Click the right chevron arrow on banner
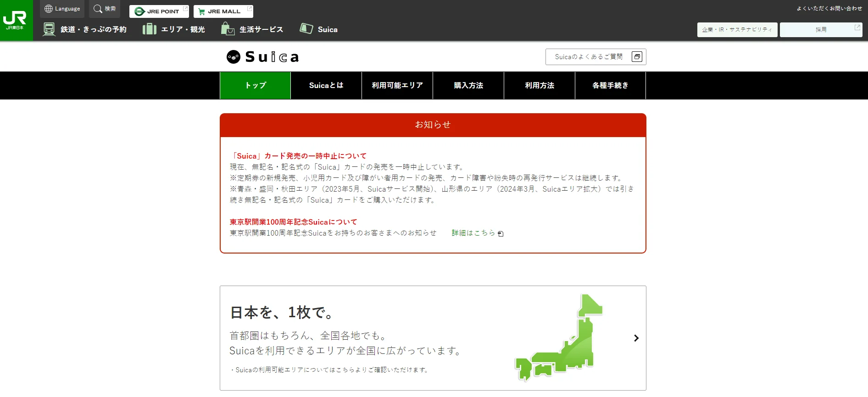 [636, 338]
